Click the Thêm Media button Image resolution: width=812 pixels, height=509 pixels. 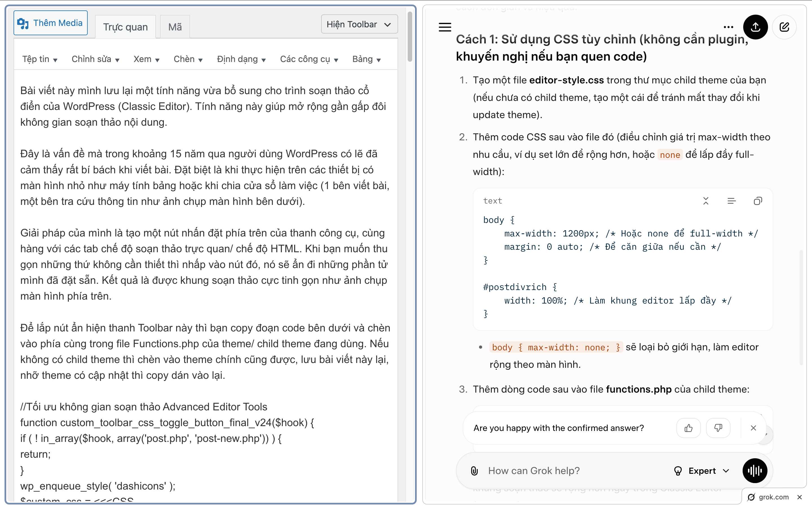coord(50,23)
